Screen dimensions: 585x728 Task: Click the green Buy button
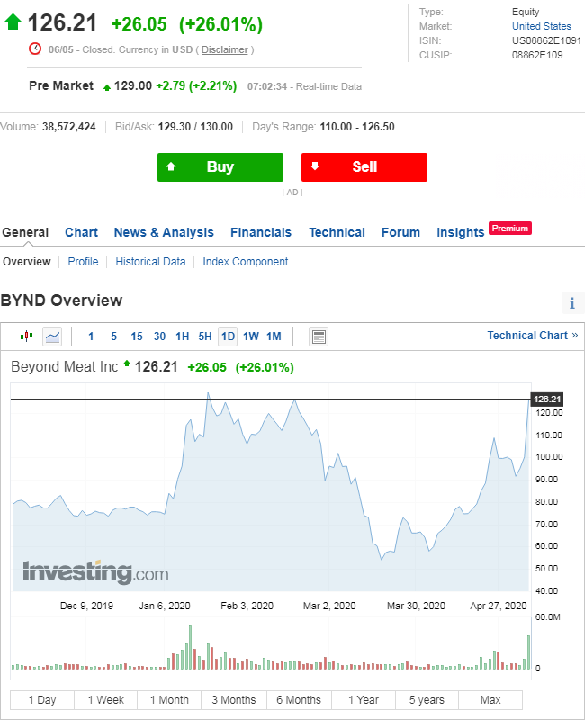pyautogui.click(x=220, y=167)
